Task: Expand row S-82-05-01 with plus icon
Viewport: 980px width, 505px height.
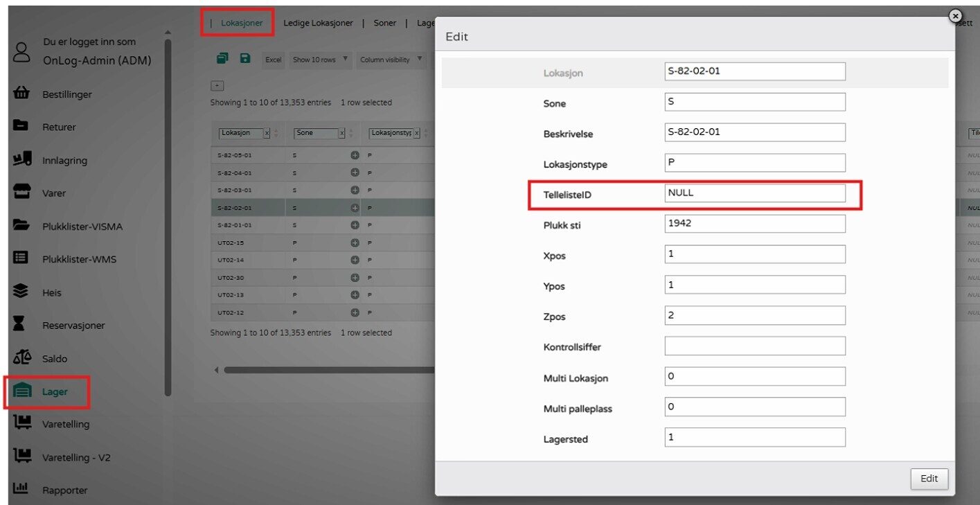Action: pos(355,156)
